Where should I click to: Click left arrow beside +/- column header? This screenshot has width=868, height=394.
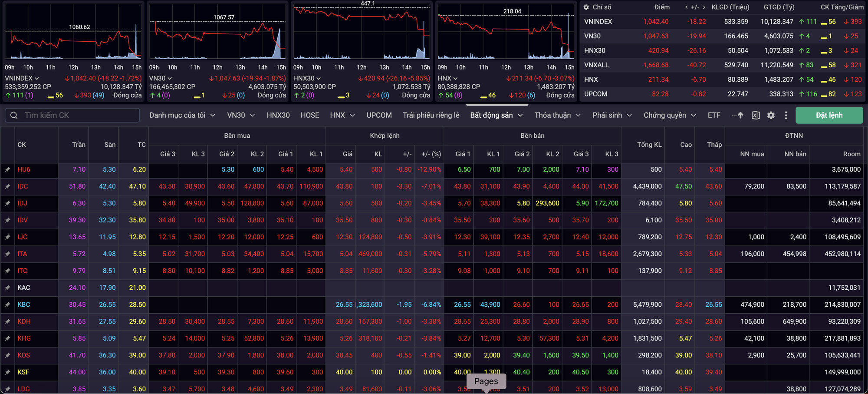[x=686, y=7]
